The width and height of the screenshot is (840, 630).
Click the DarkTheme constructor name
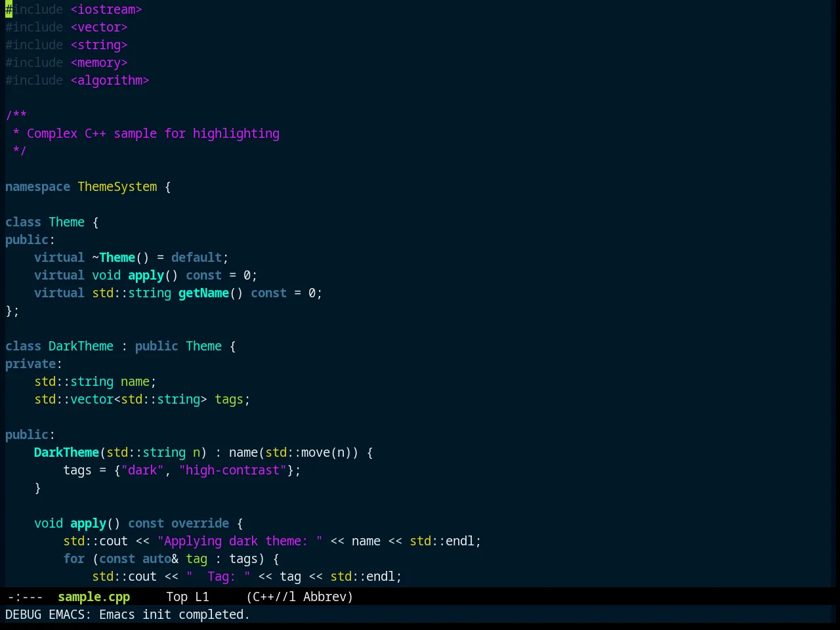67,452
